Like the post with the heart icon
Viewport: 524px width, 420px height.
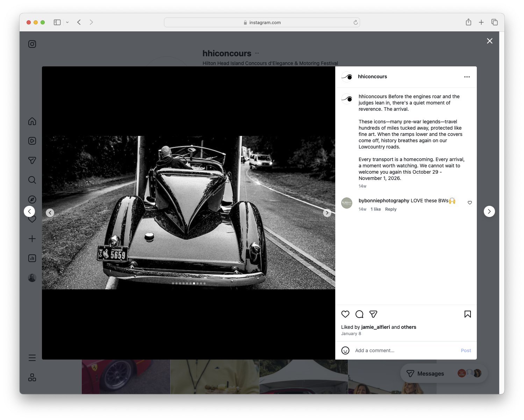pos(345,314)
